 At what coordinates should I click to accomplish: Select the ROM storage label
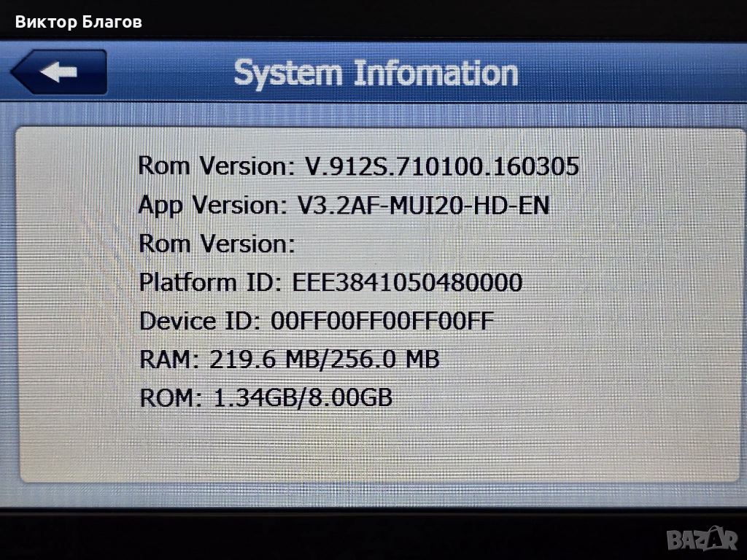click(x=171, y=397)
